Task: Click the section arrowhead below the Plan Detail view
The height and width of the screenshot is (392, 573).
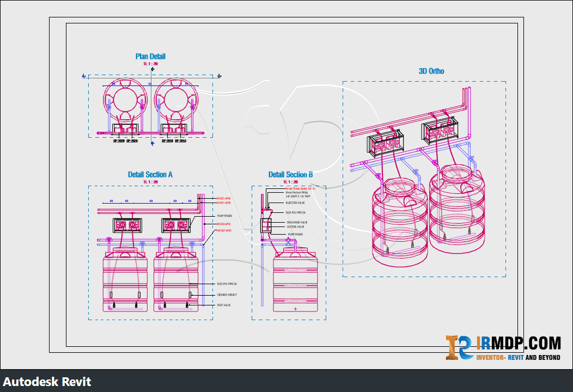Action: coord(153,144)
